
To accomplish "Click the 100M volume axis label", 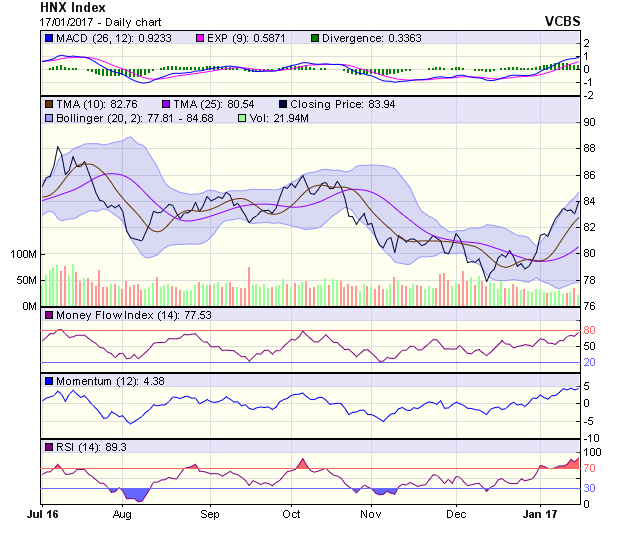I will tap(21, 254).
